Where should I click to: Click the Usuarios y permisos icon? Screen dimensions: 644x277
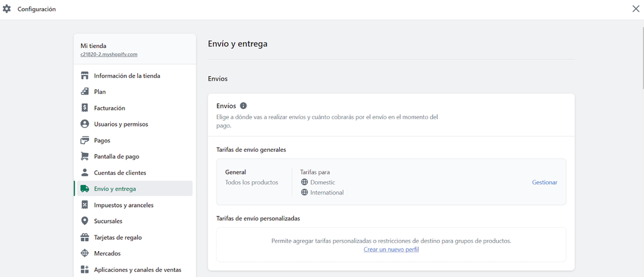point(85,124)
